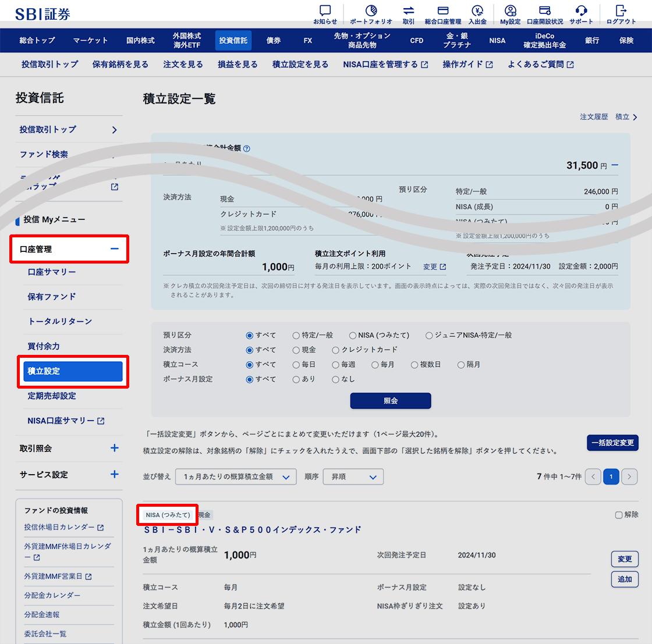652x644 pixels.
Task: Select ジュニアNISA-特定/一般 radio button
Action: 429,335
